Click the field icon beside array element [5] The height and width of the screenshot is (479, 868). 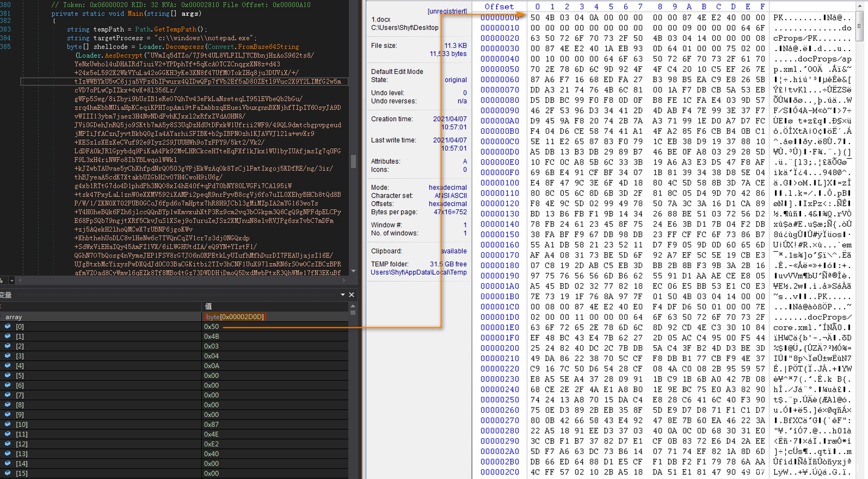8,376
